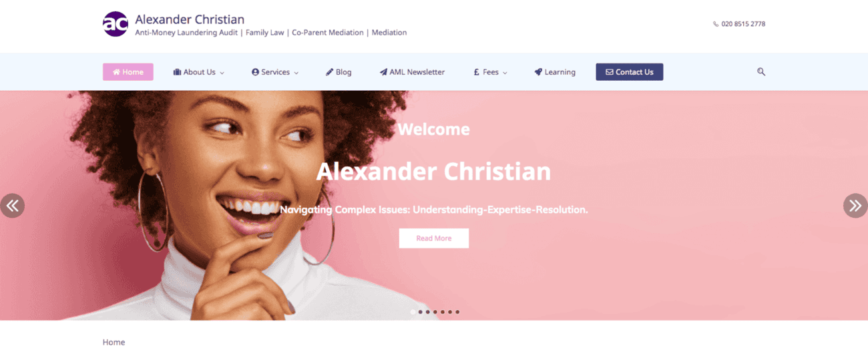Click the phone icon beside 020 8515 2778
Viewport: 868px width, 356px height.
coord(716,24)
